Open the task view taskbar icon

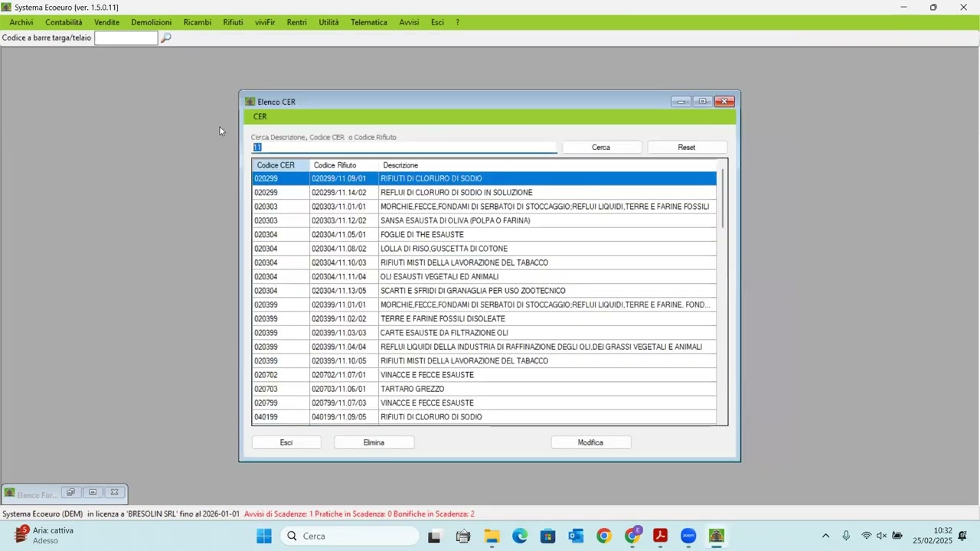tap(434, 536)
